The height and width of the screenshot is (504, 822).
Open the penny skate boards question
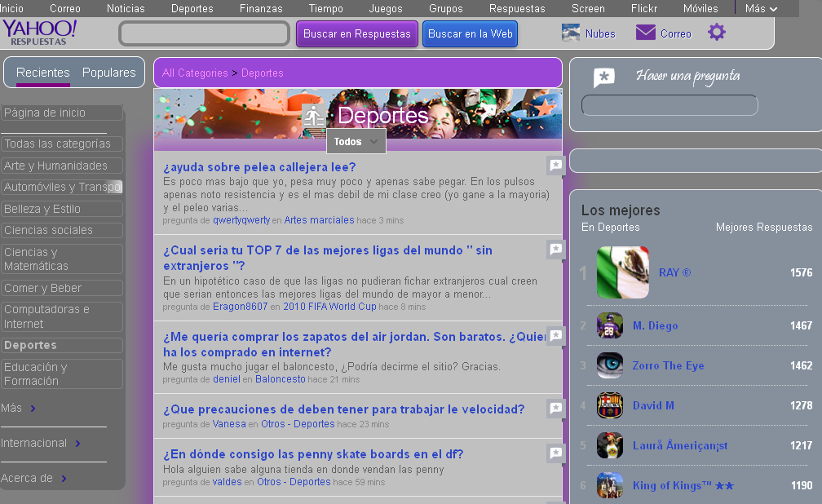[x=313, y=454]
